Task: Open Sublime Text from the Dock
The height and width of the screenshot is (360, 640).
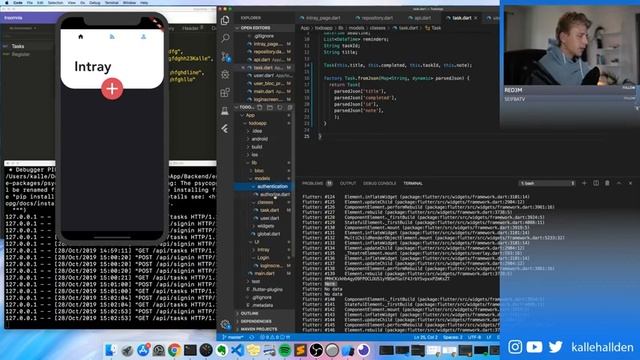Action: (300, 350)
